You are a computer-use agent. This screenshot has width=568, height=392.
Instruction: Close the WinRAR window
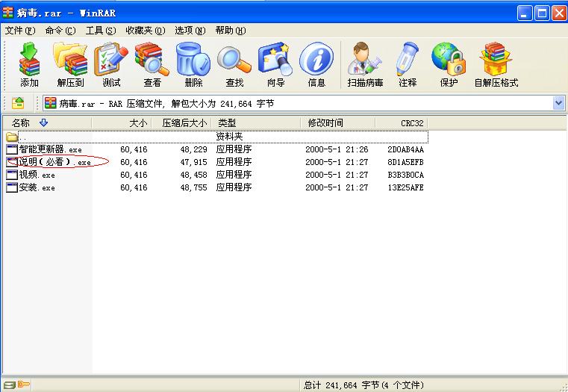tap(559, 13)
